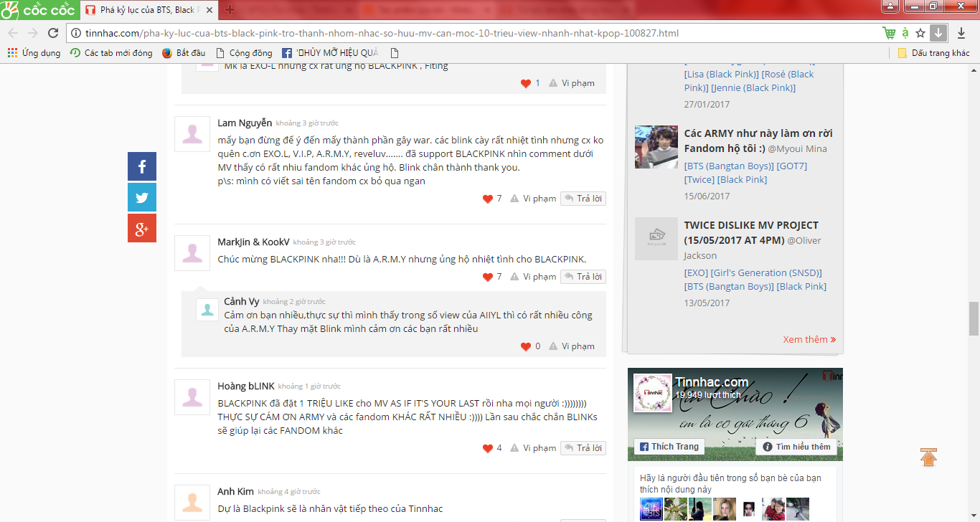Open the ARMY article thumbnail image

coord(656,147)
